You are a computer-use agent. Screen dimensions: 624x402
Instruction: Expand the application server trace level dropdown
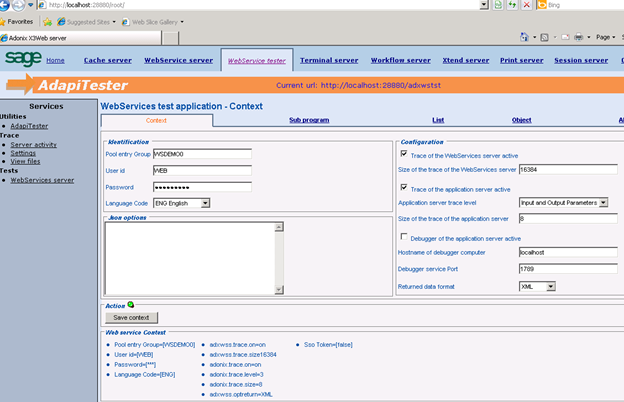coord(604,202)
